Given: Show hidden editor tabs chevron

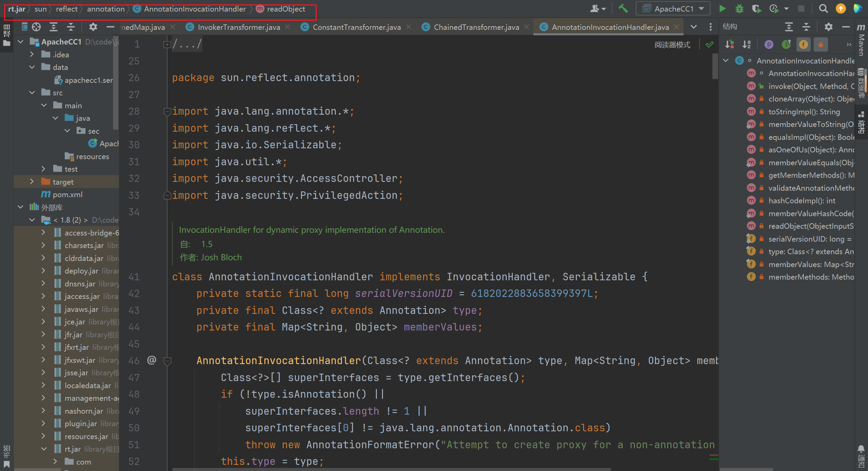Looking at the screenshot, I should point(694,27).
